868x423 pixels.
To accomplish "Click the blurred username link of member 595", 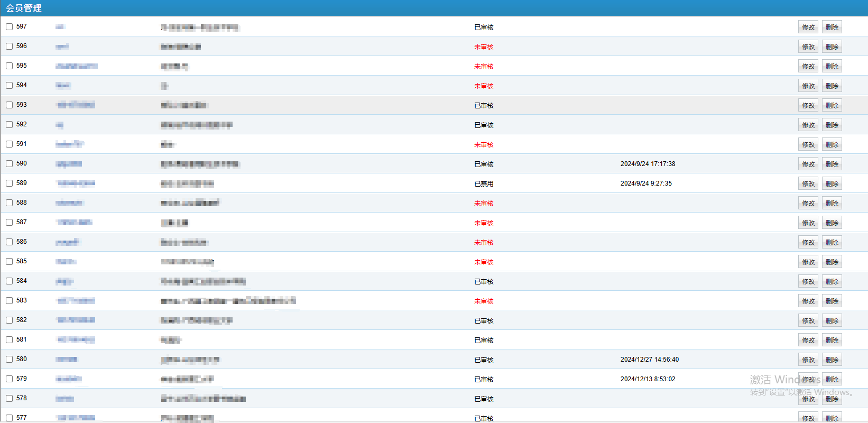I will point(76,66).
